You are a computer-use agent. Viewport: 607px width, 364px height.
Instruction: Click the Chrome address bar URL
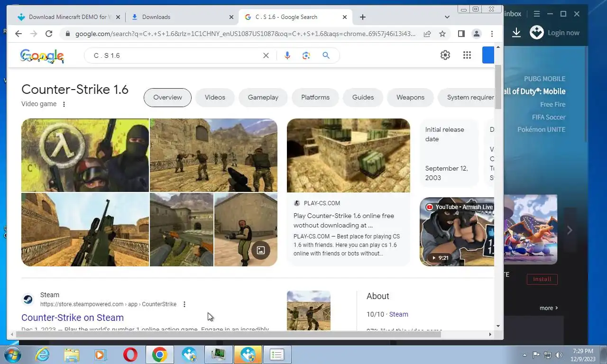point(245,34)
